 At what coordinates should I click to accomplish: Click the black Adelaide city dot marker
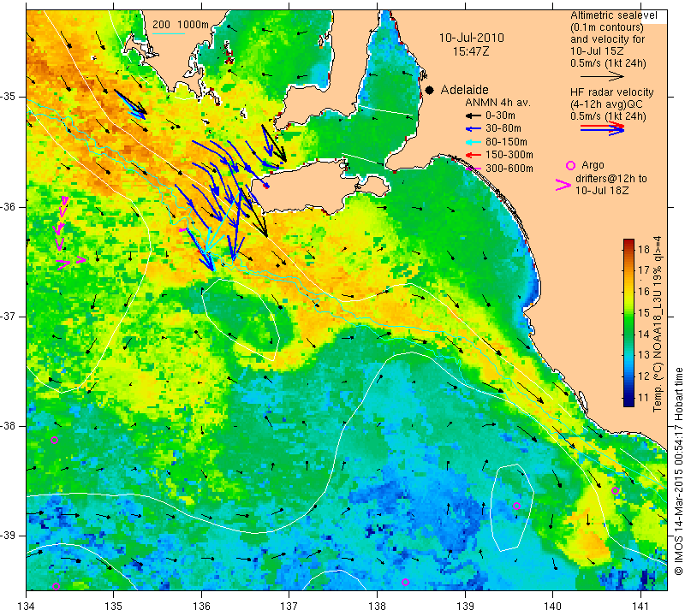tap(430, 90)
